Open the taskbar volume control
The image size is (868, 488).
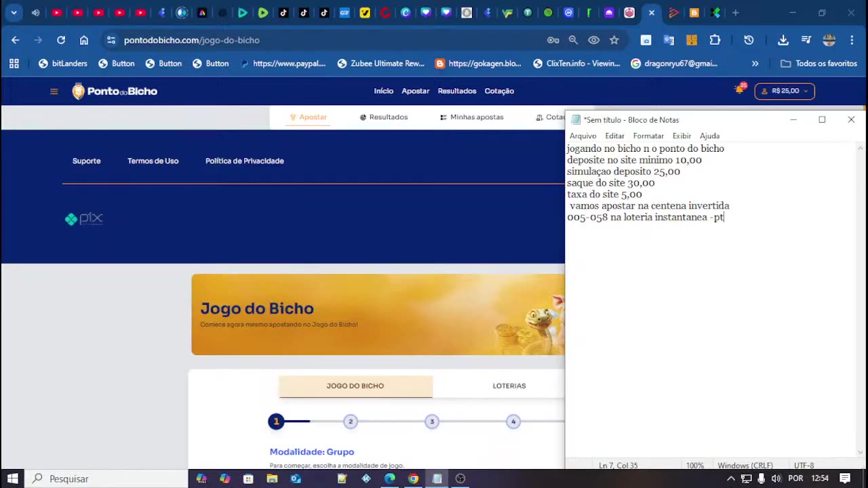[x=776, y=479]
